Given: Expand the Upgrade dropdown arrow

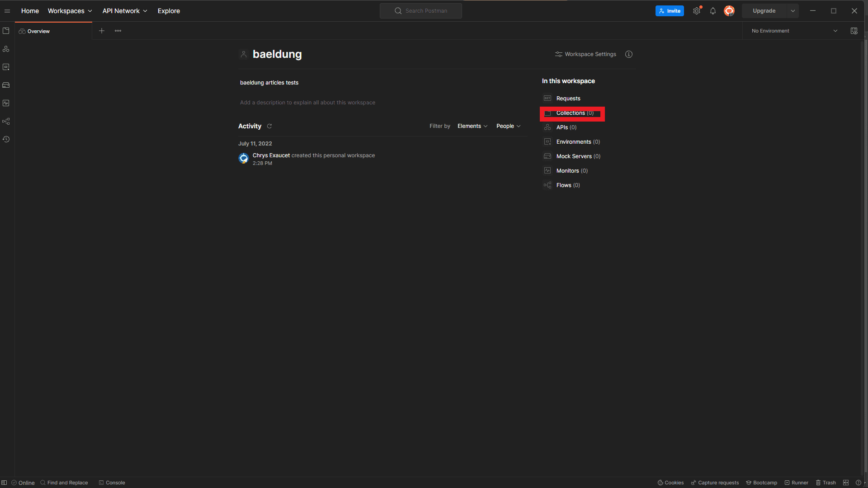Looking at the screenshot, I should 793,11.
